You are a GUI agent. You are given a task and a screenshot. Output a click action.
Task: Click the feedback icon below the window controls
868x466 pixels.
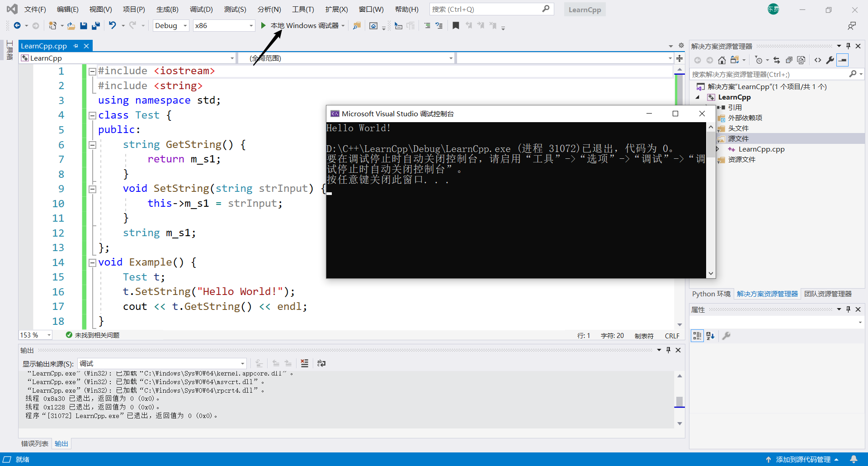click(852, 26)
